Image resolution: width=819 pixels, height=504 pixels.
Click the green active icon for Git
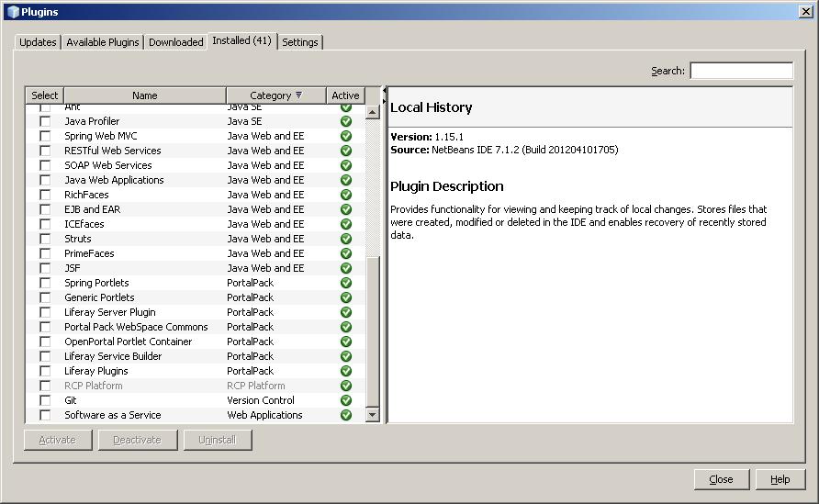coord(346,400)
